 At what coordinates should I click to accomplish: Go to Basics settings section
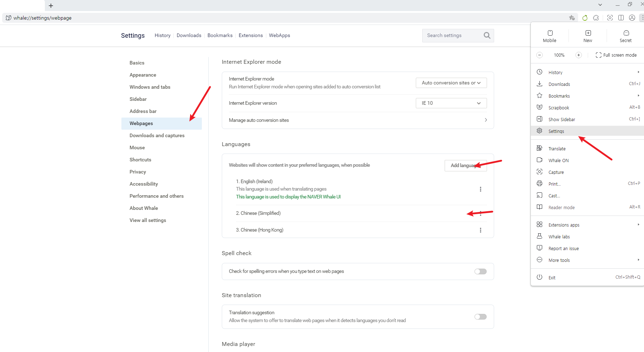click(137, 63)
